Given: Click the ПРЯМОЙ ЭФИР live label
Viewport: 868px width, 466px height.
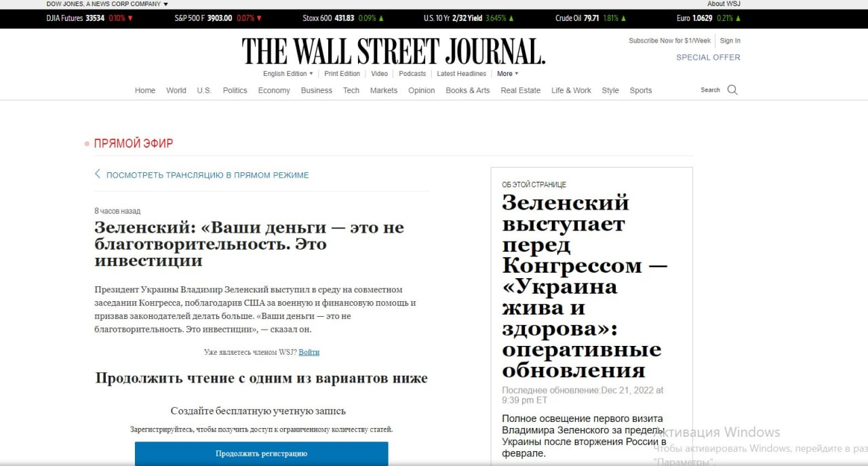Looking at the screenshot, I should point(133,144).
